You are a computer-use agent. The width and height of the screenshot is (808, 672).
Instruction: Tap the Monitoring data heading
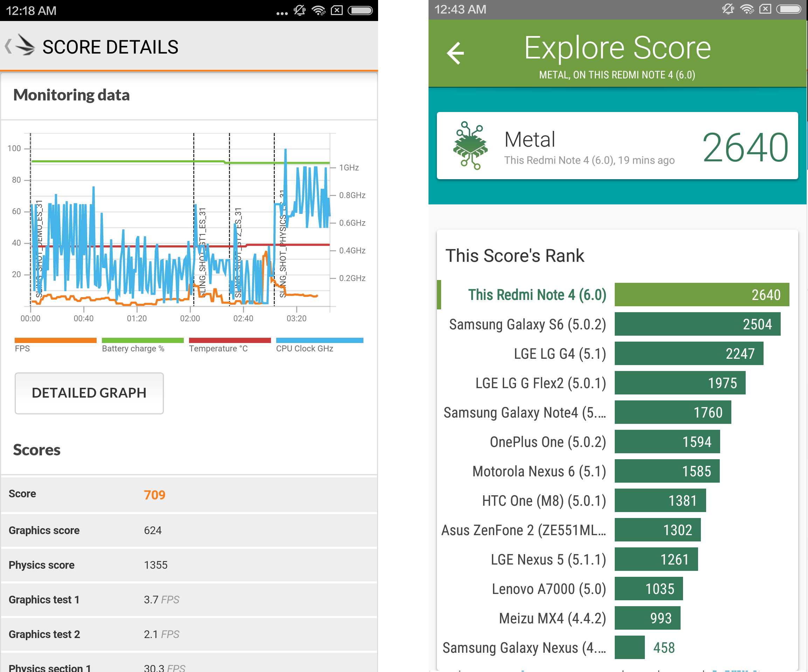(71, 95)
